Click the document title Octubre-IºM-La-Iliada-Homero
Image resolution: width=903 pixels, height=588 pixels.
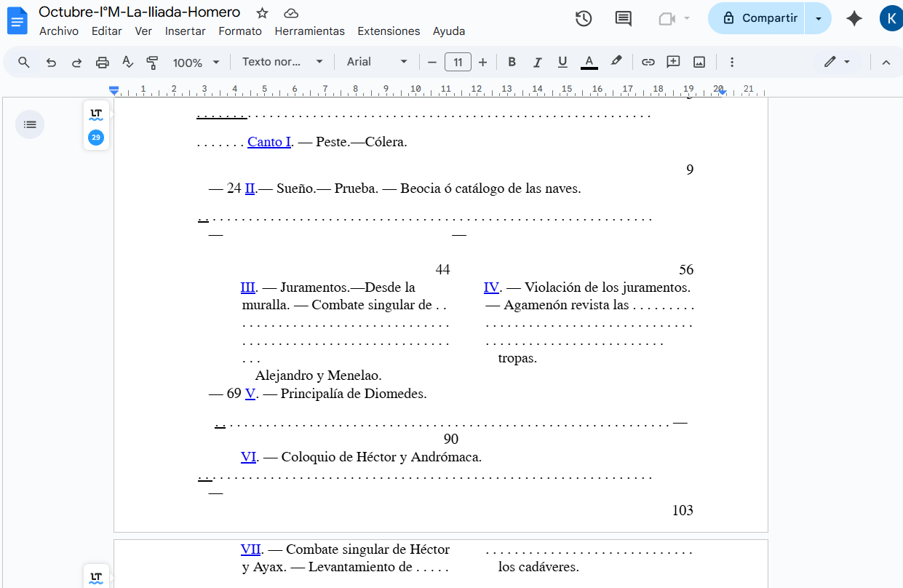(140, 12)
